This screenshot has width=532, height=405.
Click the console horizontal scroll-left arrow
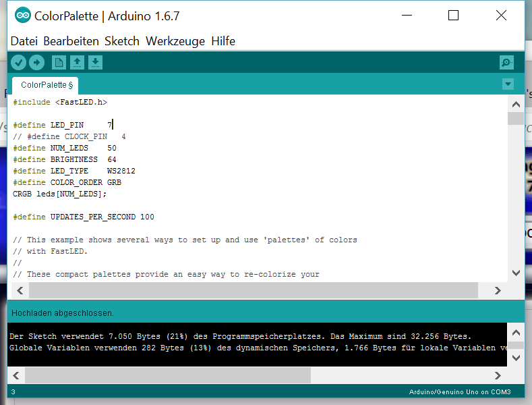[x=16, y=375]
